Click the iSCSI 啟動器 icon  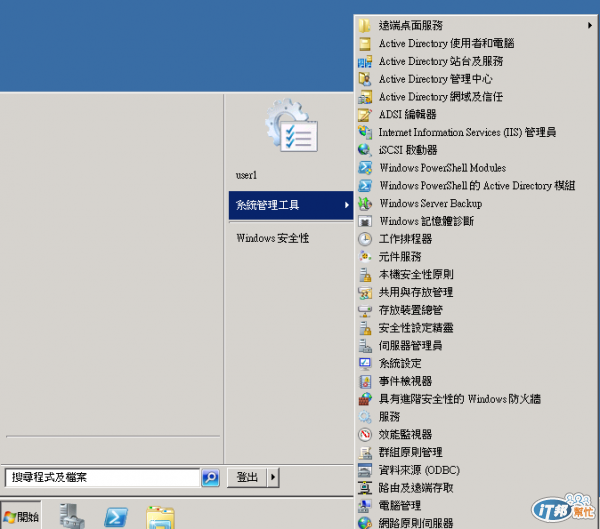tap(365, 150)
